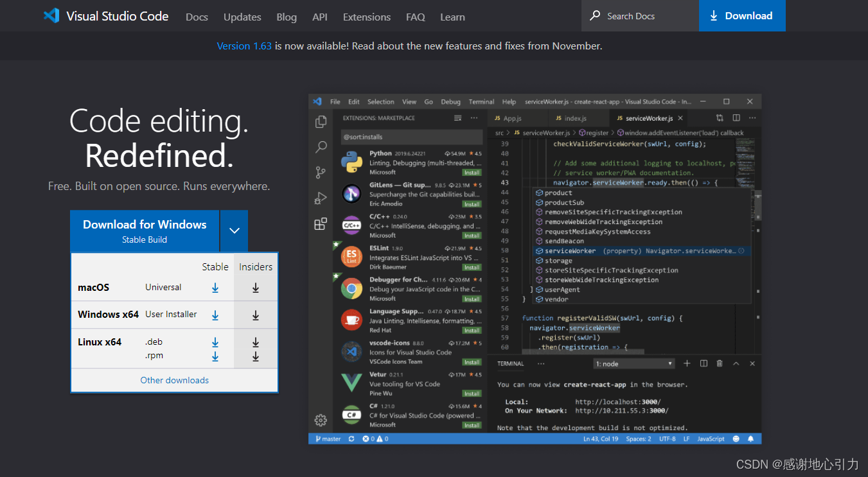Image resolution: width=868 pixels, height=477 pixels.
Task: Open the Version 1.63 release notes link
Action: point(244,46)
